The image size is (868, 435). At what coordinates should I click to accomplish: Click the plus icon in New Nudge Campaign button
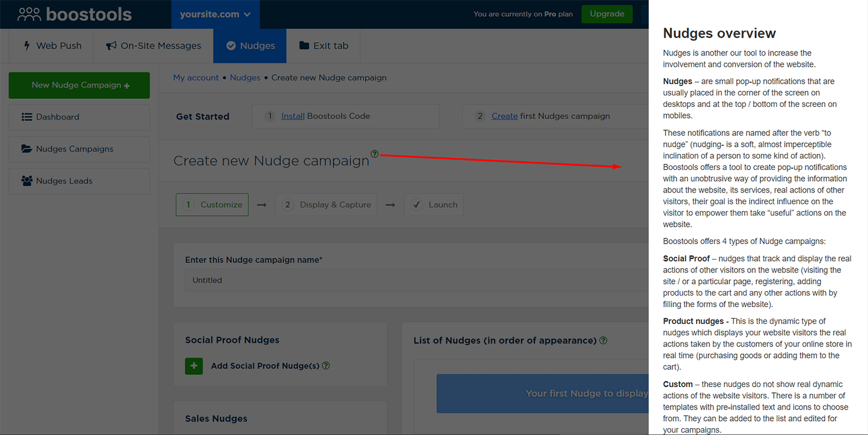pos(127,86)
